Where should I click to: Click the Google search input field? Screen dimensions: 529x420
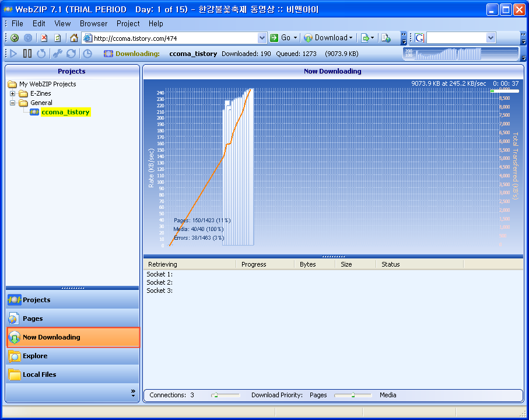[457, 38]
